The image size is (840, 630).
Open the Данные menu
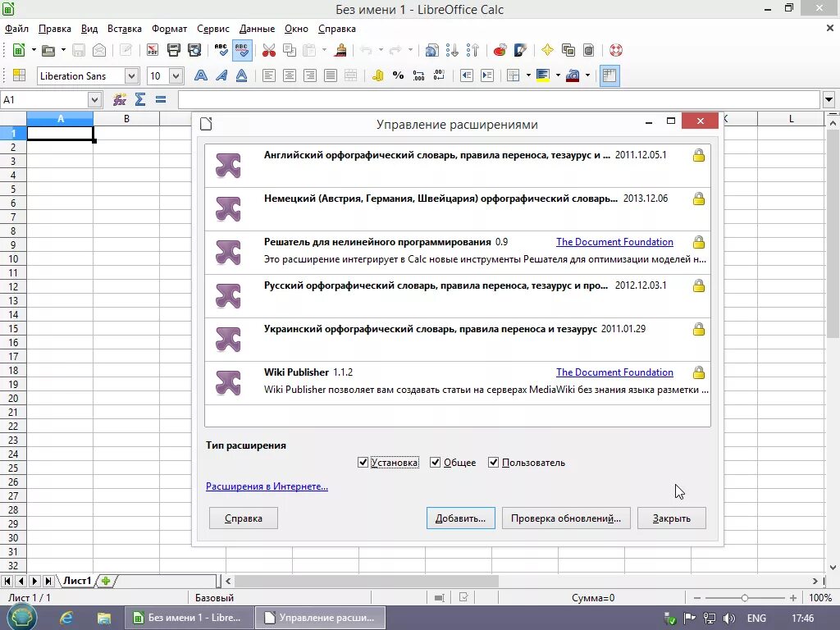(x=257, y=29)
